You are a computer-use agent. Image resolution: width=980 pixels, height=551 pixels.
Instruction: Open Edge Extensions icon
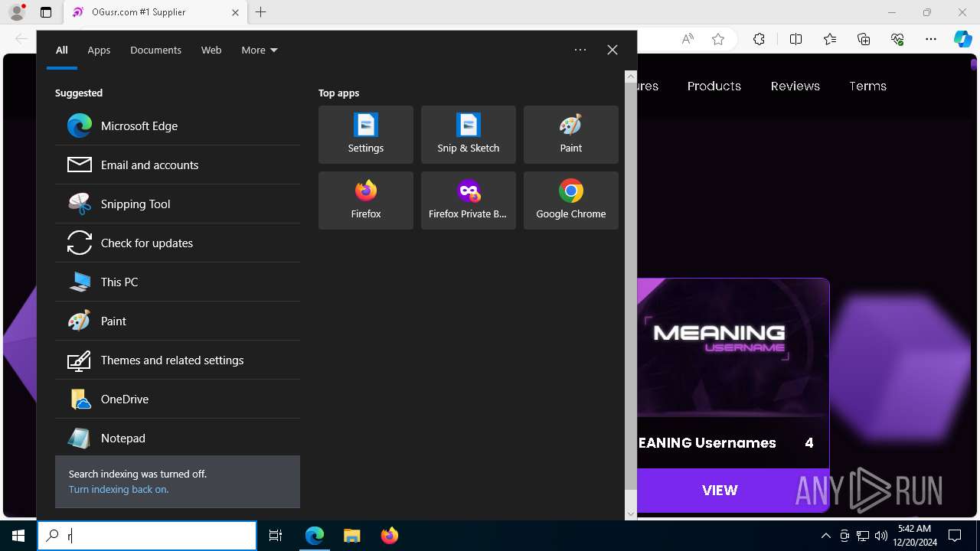759,39
